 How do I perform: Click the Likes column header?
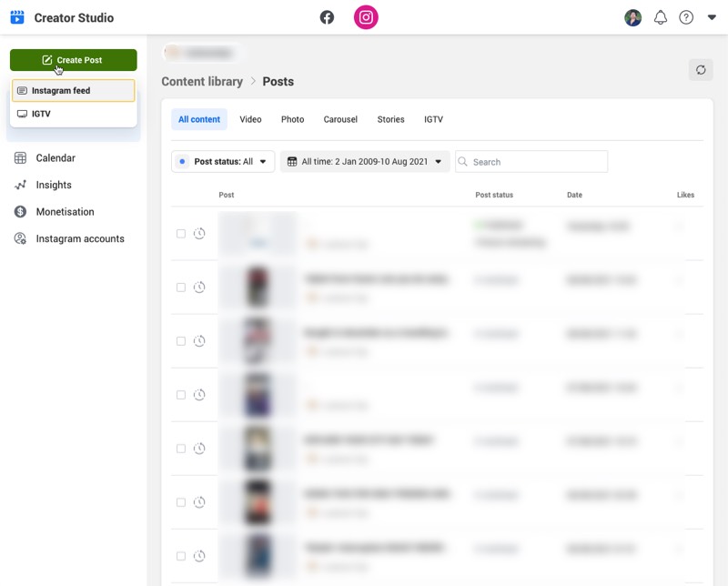coord(685,195)
